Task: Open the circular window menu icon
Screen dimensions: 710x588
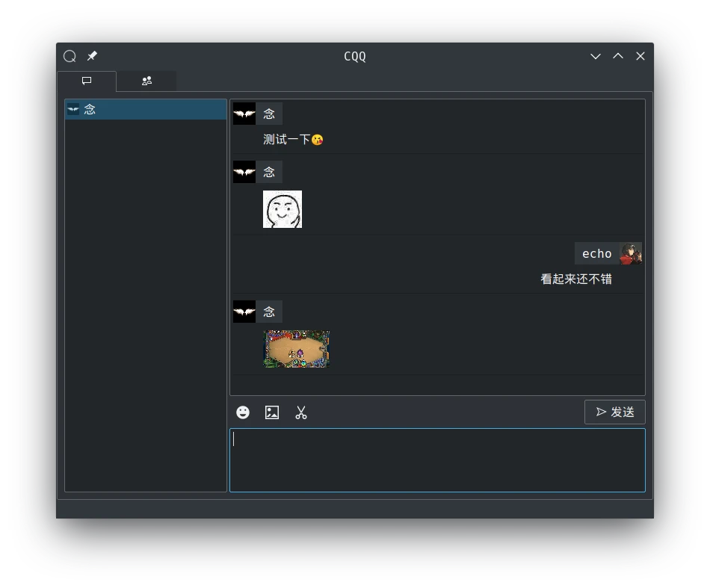Action: pos(70,56)
